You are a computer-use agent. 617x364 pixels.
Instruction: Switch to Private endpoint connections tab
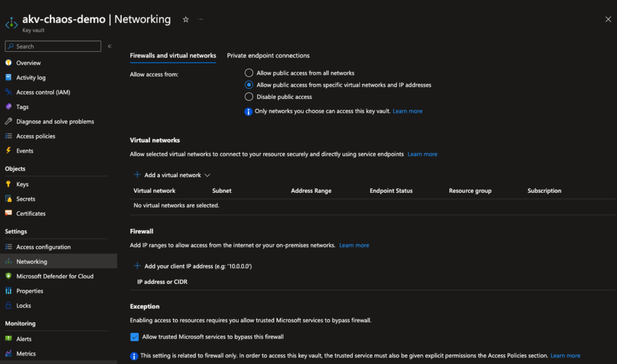point(268,55)
